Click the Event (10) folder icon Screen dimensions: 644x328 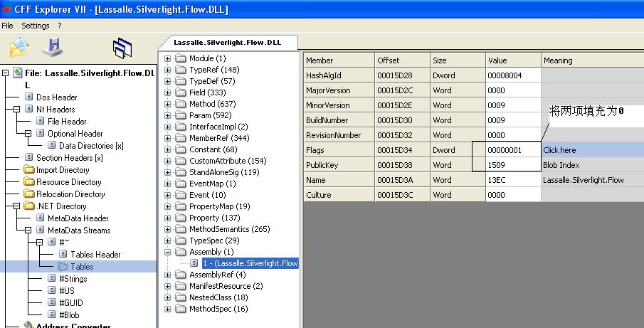[x=181, y=195]
